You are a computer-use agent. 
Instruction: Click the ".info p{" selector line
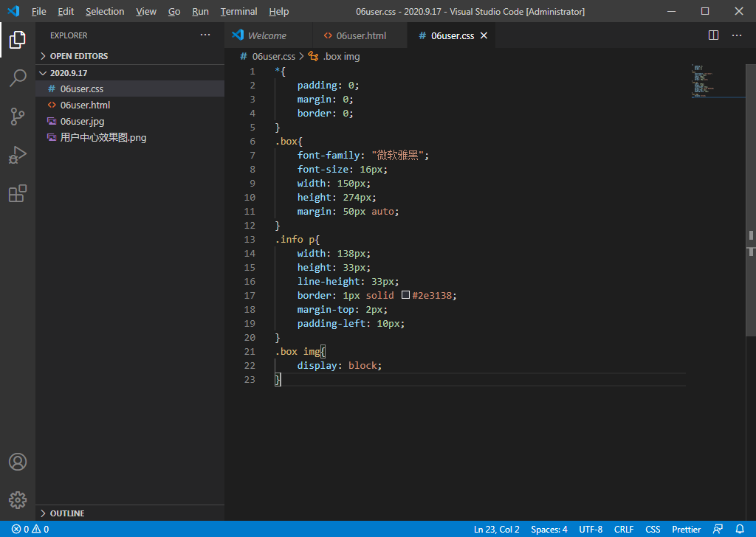coord(298,239)
